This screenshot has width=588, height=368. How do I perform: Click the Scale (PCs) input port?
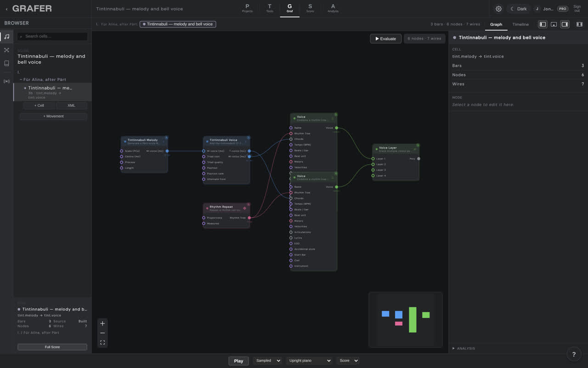click(121, 151)
